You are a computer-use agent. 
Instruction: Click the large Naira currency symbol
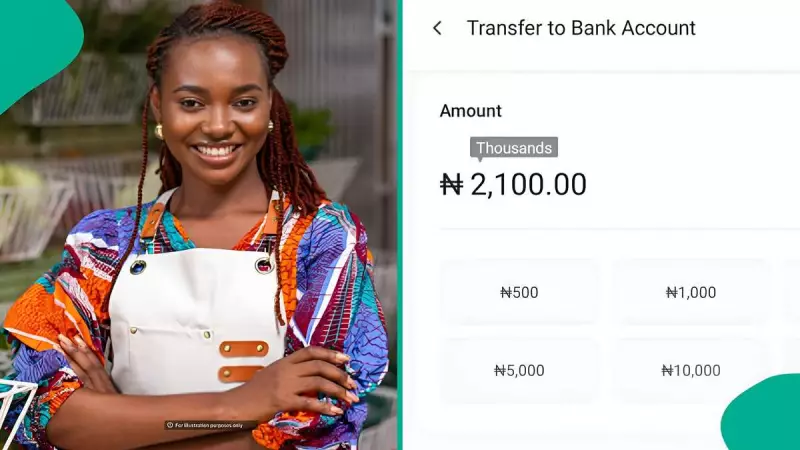click(451, 185)
